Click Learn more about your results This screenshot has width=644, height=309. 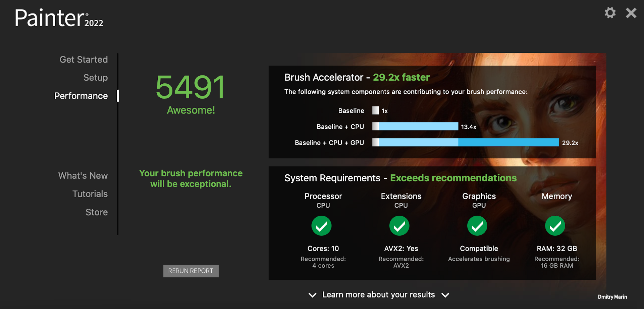pos(378,295)
